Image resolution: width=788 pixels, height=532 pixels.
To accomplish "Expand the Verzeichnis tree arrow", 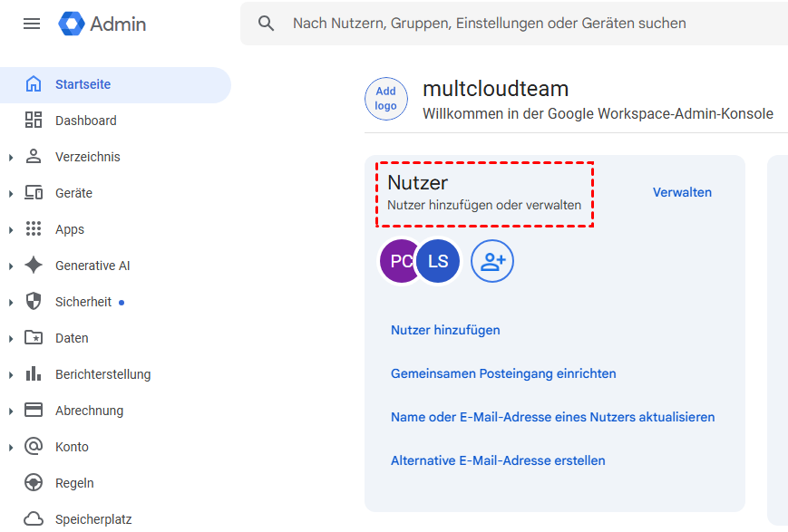I will (x=11, y=158).
